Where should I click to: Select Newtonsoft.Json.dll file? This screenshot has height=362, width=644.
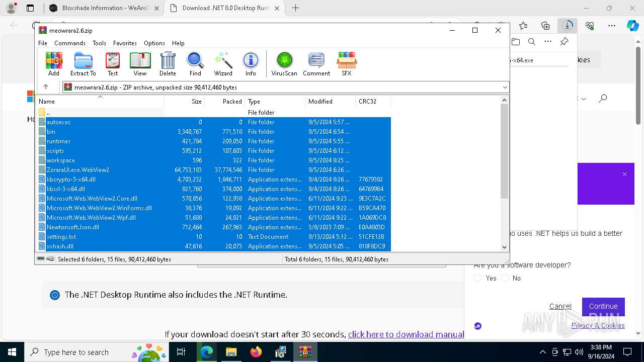(x=213, y=227)
